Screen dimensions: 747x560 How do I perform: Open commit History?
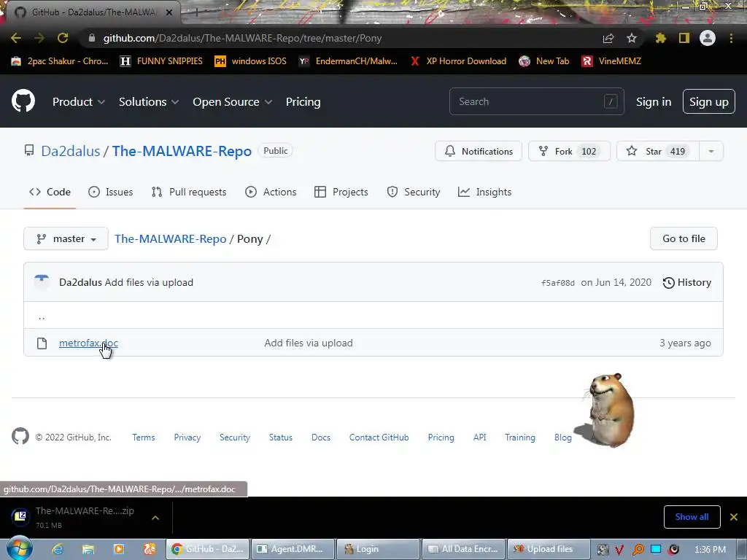687,282
